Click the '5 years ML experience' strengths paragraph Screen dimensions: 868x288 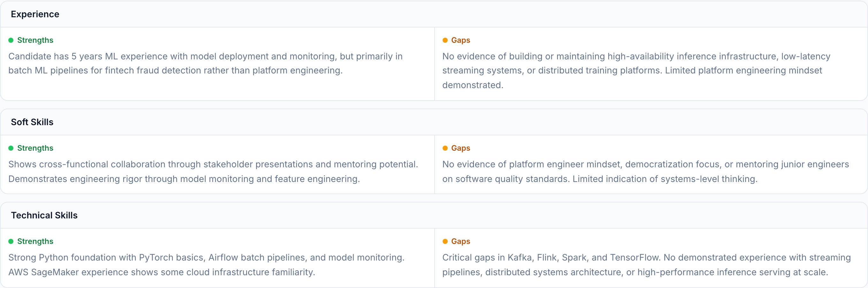click(x=206, y=63)
